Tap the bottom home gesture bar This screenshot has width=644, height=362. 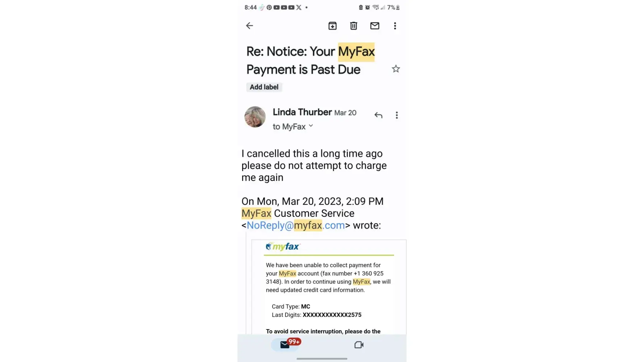coord(322,359)
